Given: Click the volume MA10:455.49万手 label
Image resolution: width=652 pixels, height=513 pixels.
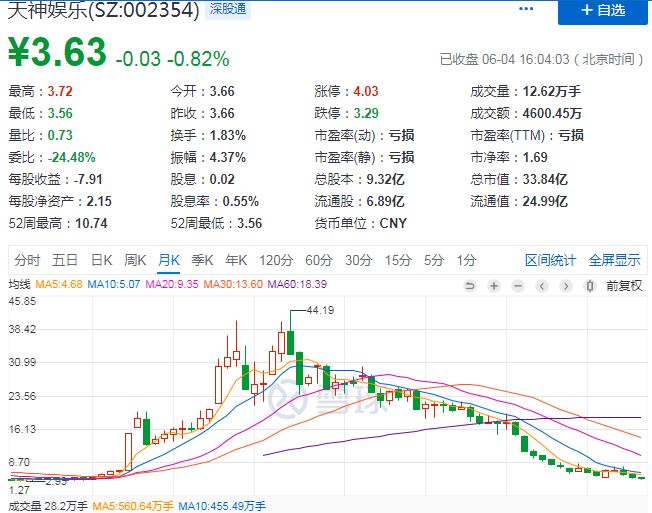Looking at the screenshot, I should point(222,506).
